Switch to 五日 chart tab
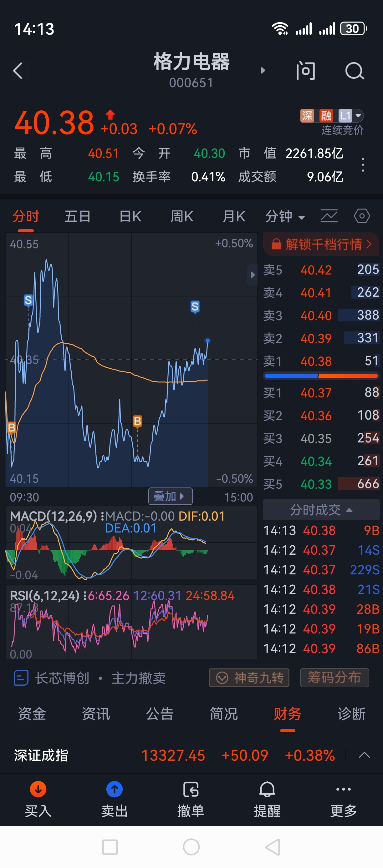Screen dimensions: 383x868 (78, 216)
